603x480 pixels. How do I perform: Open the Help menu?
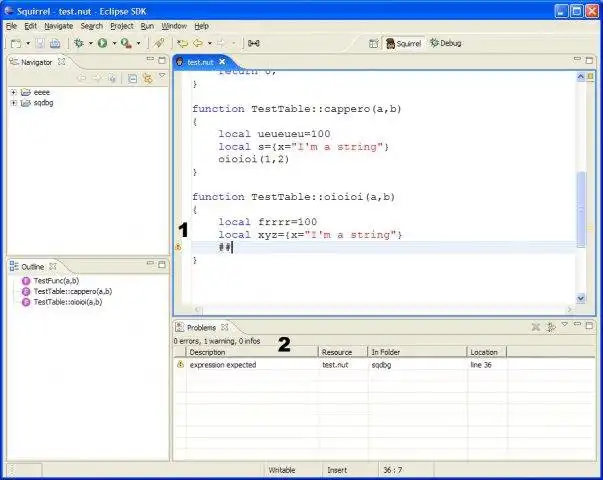pyautogui.click(x=202, y=26)
